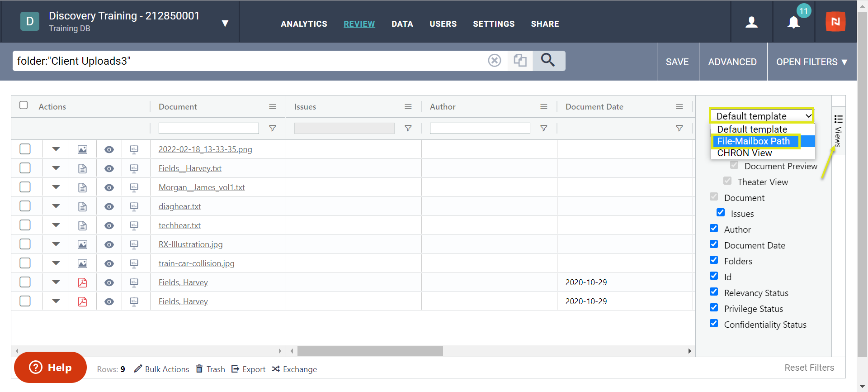This screenshot has width=868, height=392.
Task: Click the Help button
Action: pos(50,368)
